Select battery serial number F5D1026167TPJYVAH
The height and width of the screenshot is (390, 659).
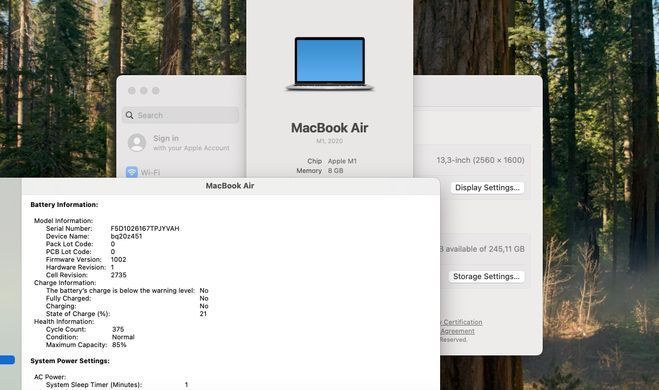pyautogui.click(x=145, y=229)
